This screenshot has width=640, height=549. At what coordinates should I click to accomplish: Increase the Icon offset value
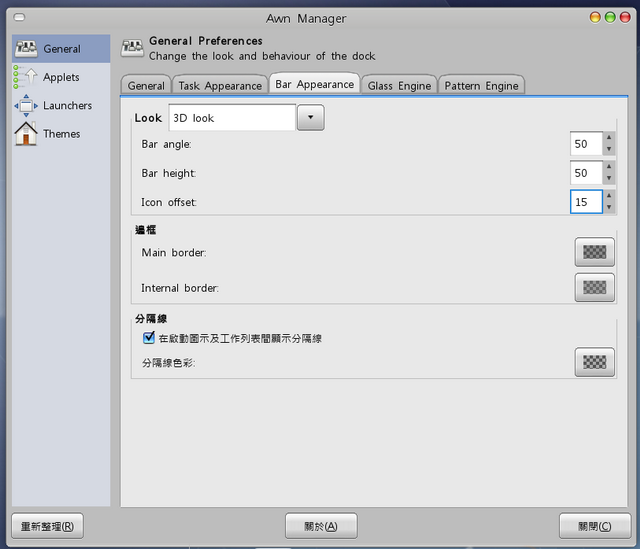(x=609, y=196)
